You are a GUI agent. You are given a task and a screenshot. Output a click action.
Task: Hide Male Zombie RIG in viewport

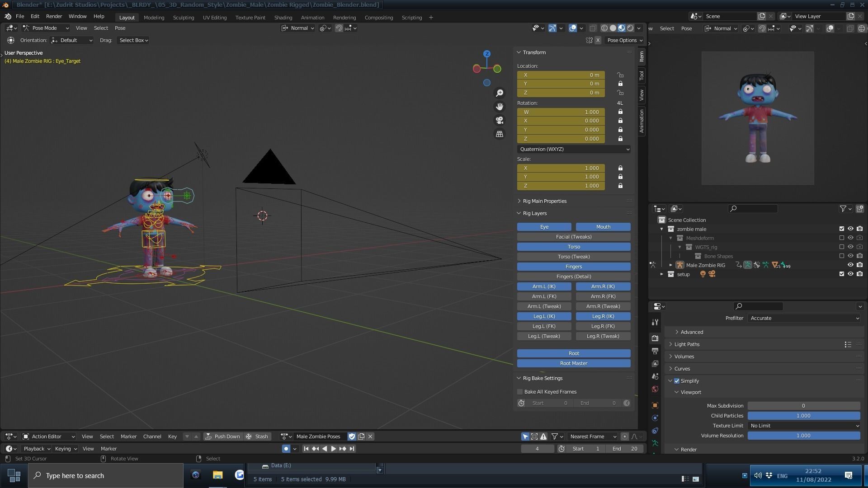point(850,265)
